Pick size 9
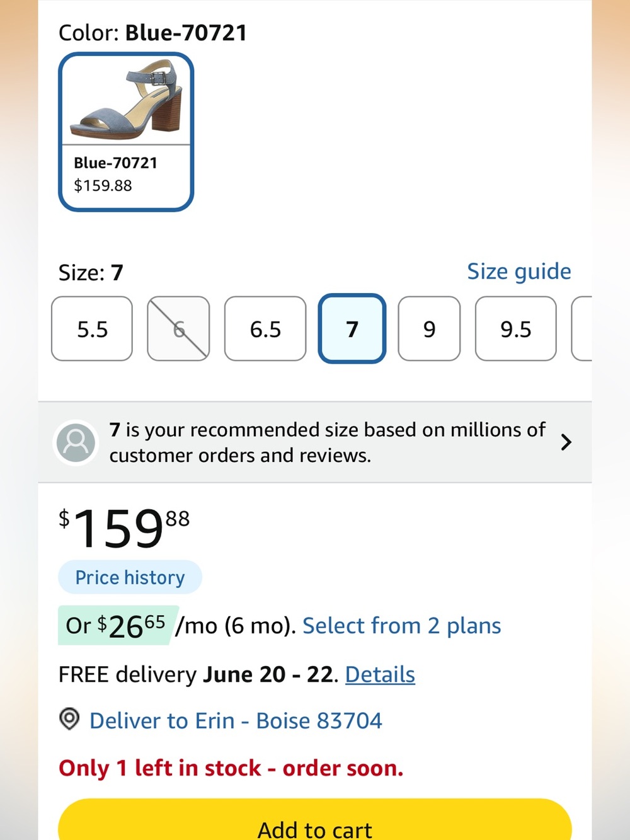Image resolution: width=630 pixels, height=840 pixels. 429,329
